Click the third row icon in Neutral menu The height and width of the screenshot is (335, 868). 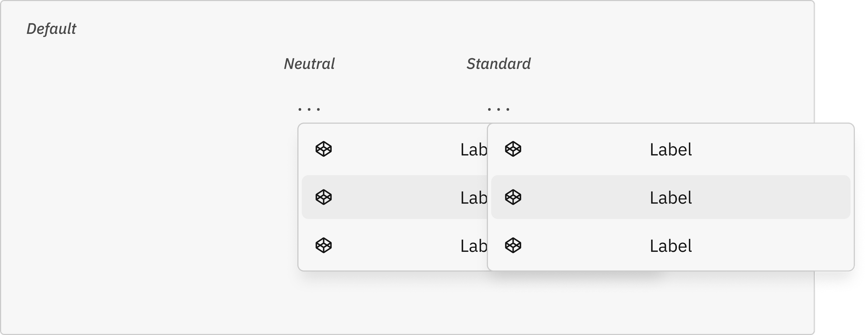pyautogui.click(x=324, y=245)
